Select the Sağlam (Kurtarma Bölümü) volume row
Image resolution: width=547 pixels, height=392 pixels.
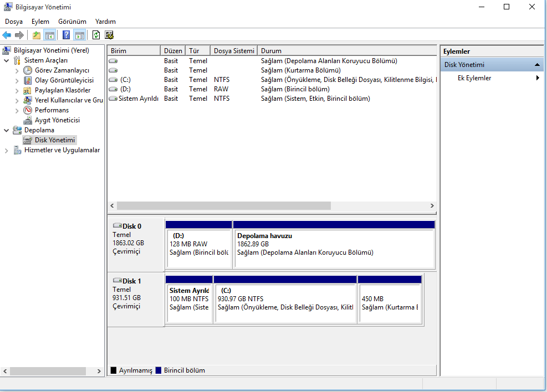pyautogui.click(x=272, y=70)
